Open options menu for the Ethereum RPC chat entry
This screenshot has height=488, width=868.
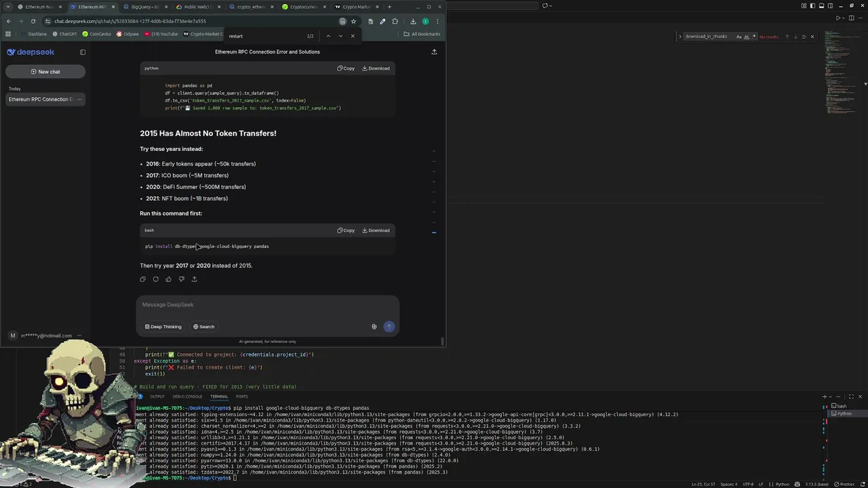click(79, 100)
